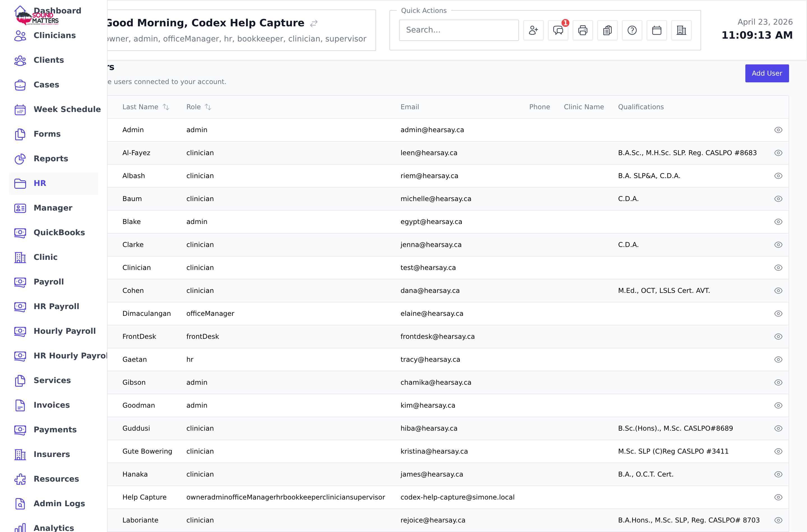Click eye icon for Al-Fayez row
Image resolution: width=807 pixels, height=532 pixels.
coord(778,153)
